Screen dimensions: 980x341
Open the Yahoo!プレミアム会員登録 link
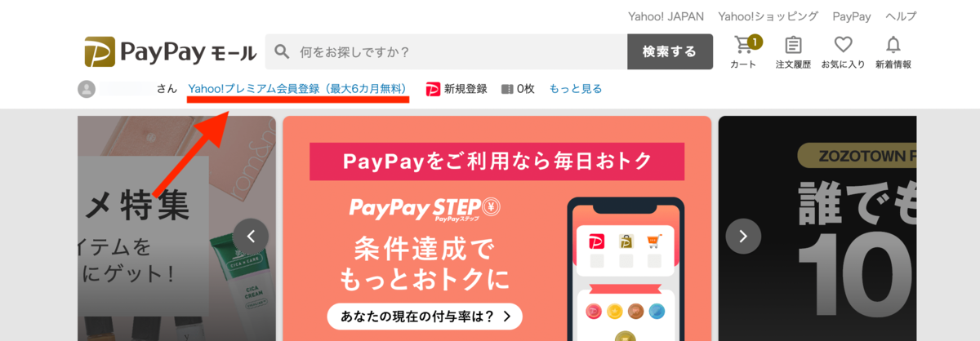(297, 89)
